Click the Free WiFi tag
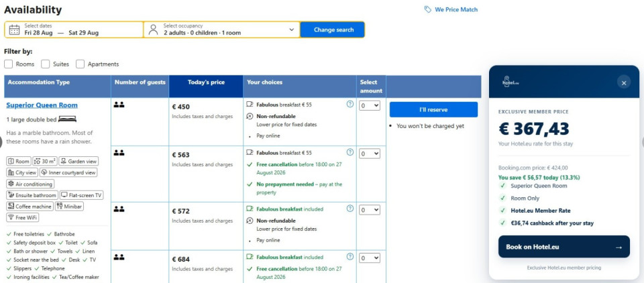 tap(23, 217)
